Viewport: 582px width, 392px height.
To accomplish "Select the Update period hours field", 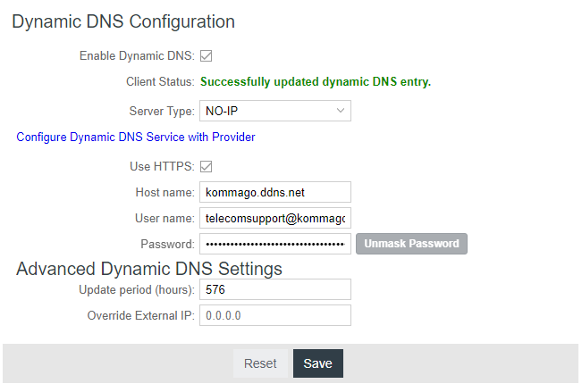I will (274, 289).
